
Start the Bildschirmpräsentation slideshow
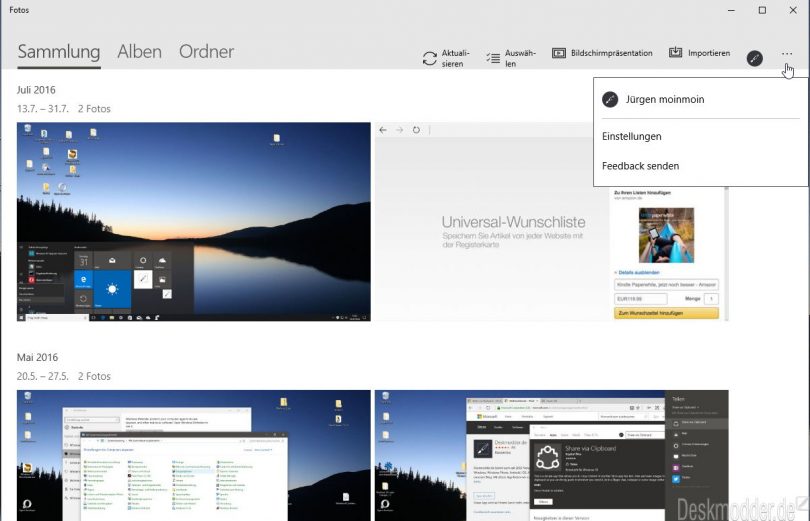point(559,53)
